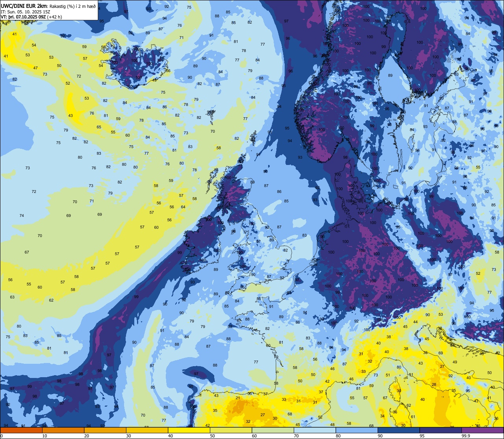Click the legend tick label '60'

pos(254,436)
